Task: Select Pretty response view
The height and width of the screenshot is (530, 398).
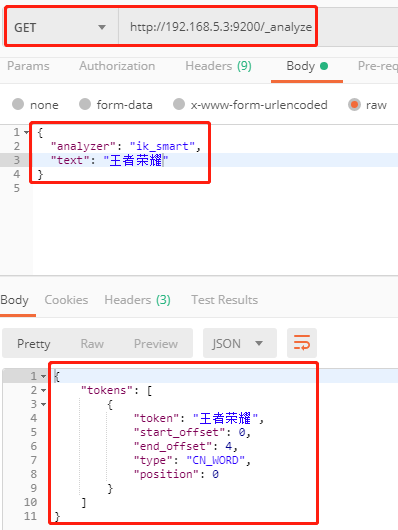Action: [x=34, y=344]
